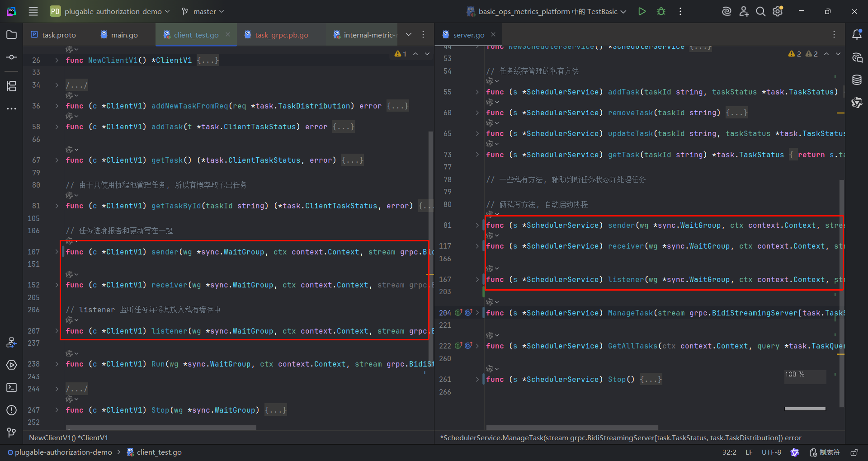Screen dimensions: 868x461
Task: Switch to the main.go tab
Action: (x=119, y=35)
